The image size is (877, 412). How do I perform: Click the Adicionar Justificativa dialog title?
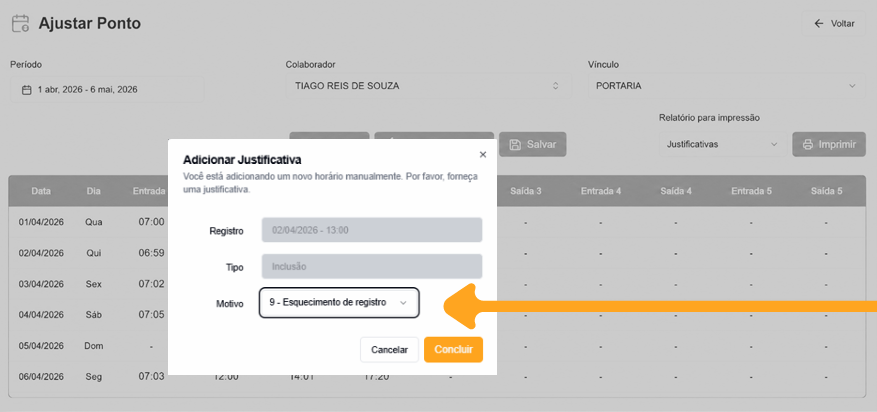242,160
